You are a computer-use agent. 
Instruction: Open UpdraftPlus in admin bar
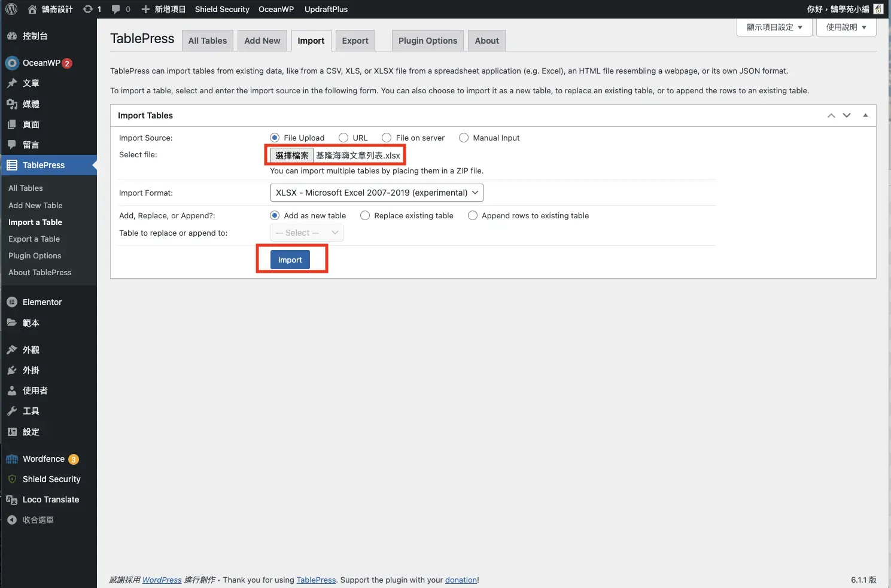[326, 9]
